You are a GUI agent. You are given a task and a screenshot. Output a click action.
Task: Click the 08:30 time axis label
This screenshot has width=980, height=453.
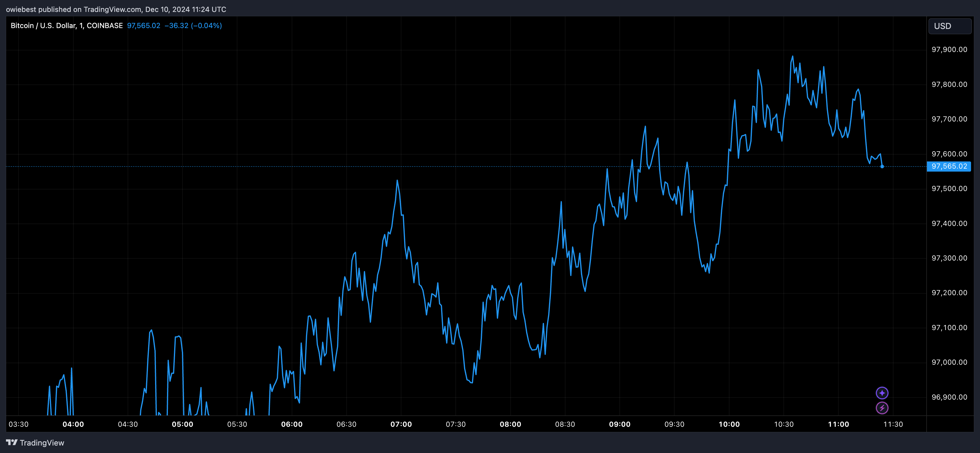tap(565, 424)
